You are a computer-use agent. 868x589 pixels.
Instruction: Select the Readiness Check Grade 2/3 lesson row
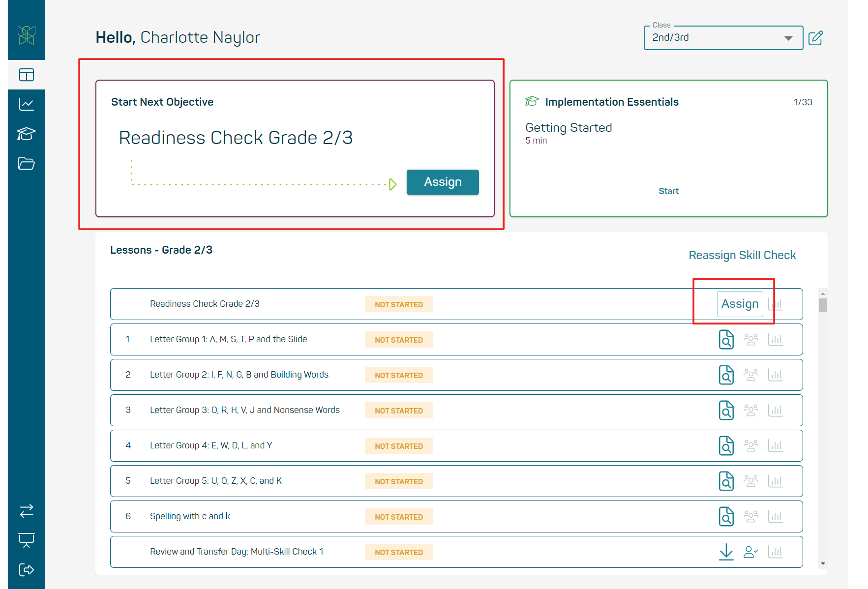(205, 304)
